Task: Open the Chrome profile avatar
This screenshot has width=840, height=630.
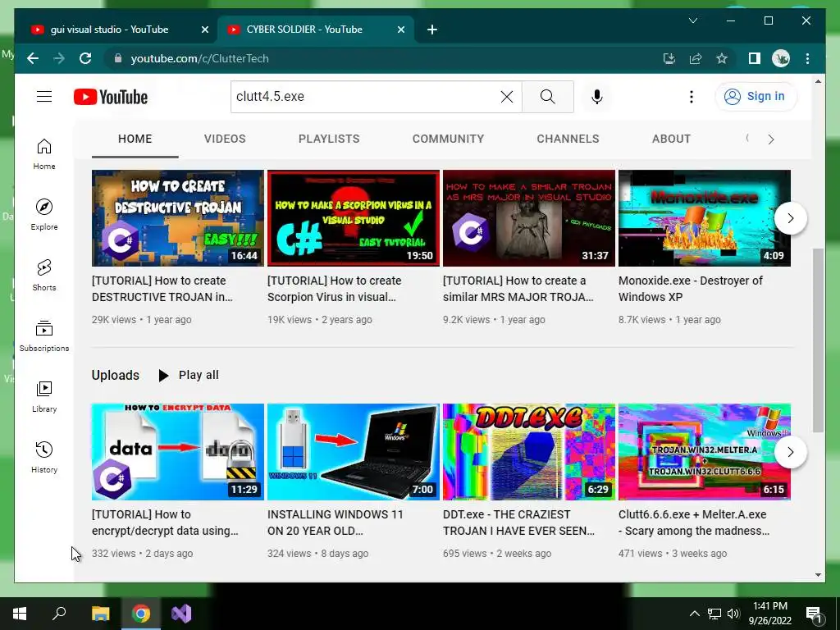Action: 781,58
